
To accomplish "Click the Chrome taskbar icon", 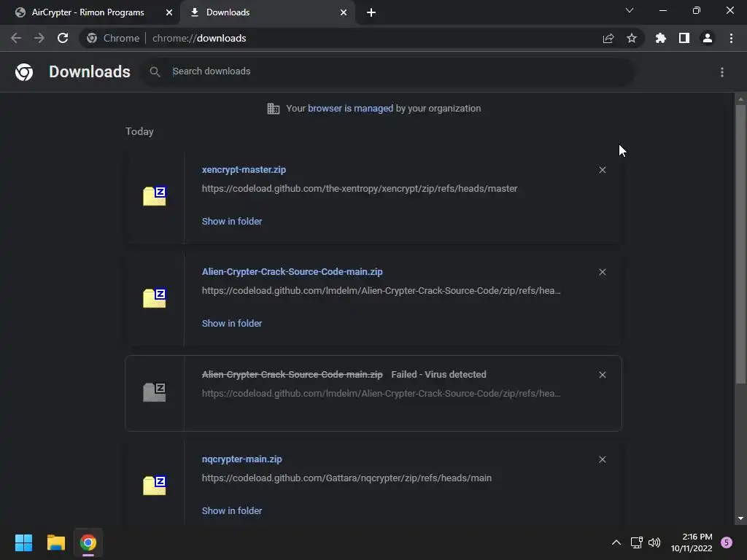I will tap(88, 542).
